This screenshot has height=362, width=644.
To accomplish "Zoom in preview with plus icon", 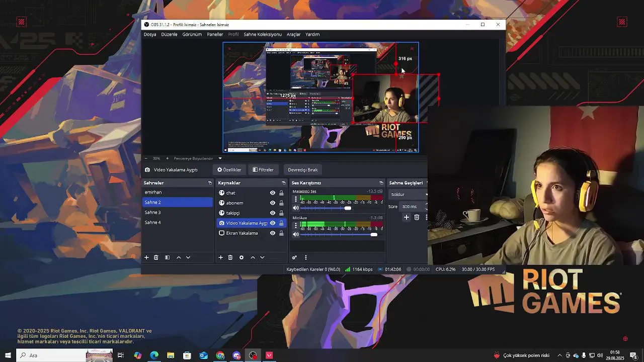I will 168,158.
